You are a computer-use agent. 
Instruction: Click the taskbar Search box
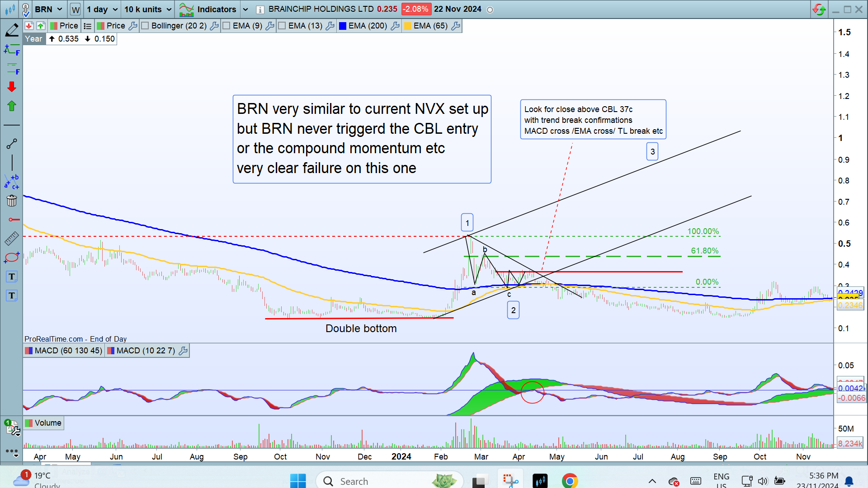click(x=389, y=481)
